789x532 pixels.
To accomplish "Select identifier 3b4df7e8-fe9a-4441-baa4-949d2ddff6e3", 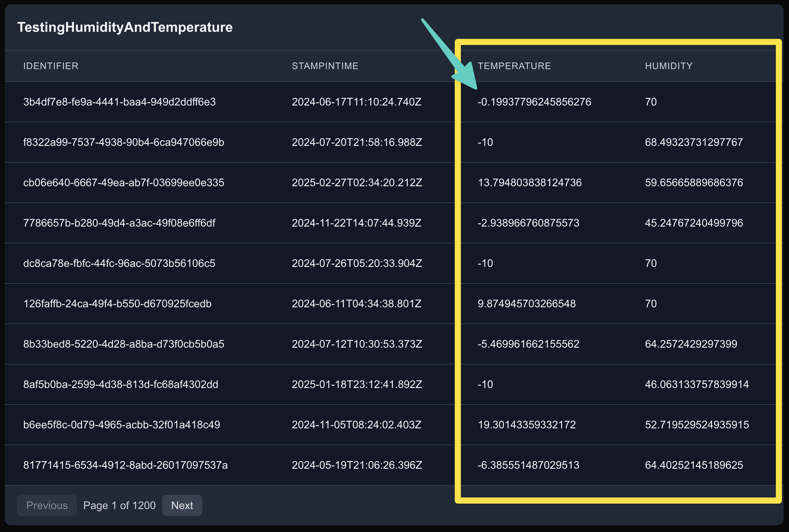I will click(120, 102).
